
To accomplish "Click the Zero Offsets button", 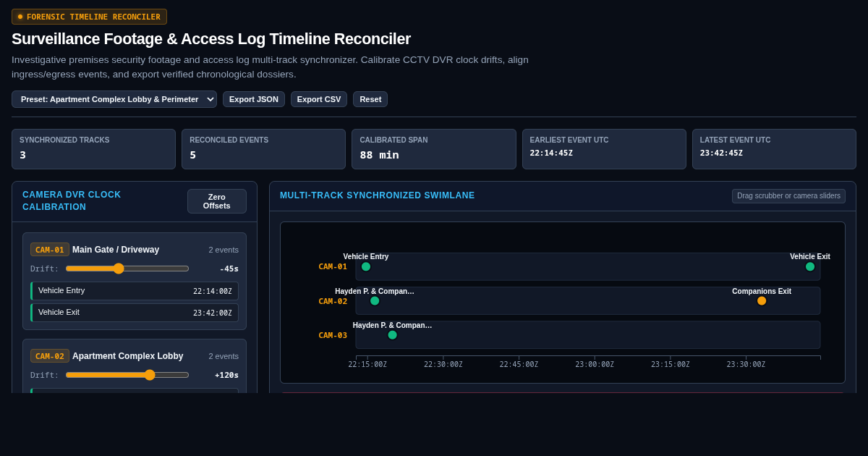I will click(217, 201).
